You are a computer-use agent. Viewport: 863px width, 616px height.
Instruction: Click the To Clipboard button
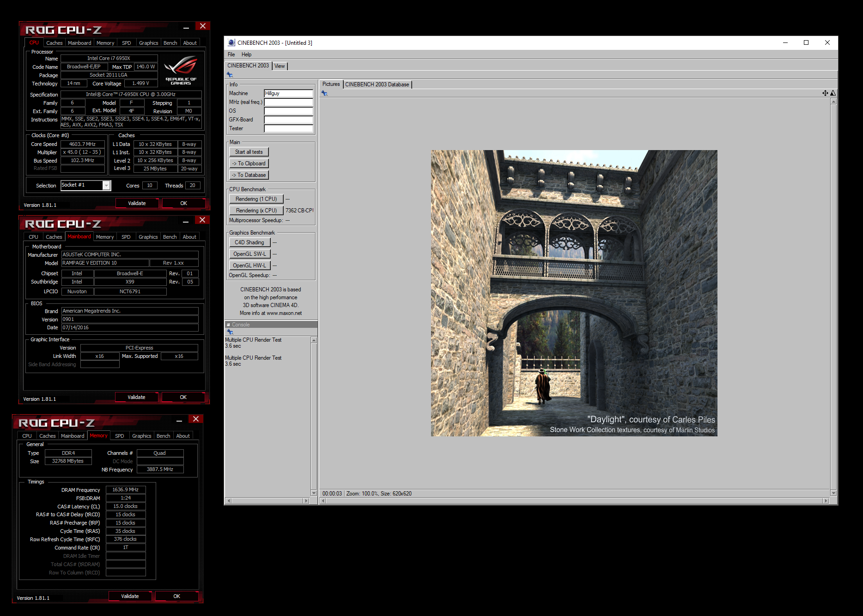(x=249, y=163)
